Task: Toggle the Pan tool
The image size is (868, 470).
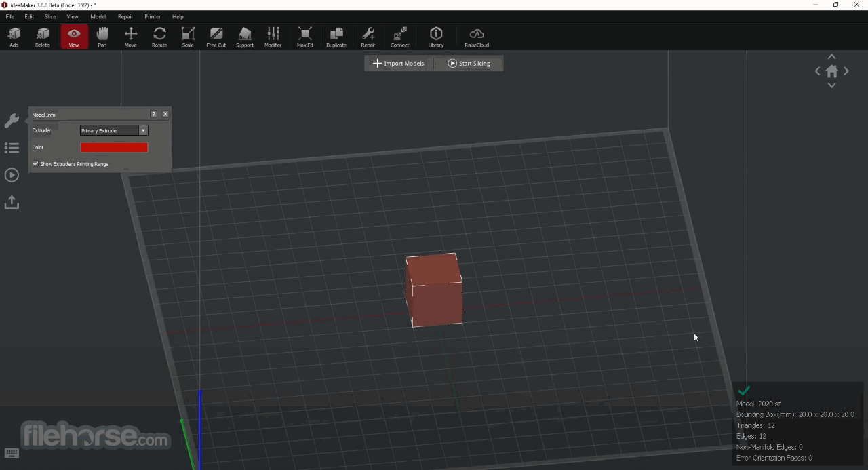Action: click(102, 37)
